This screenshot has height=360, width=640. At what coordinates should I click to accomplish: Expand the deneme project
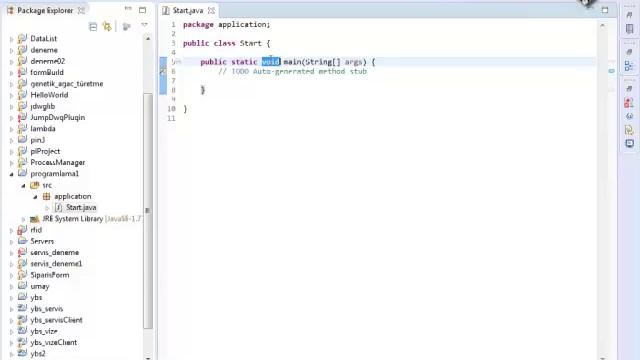[11, 51]
